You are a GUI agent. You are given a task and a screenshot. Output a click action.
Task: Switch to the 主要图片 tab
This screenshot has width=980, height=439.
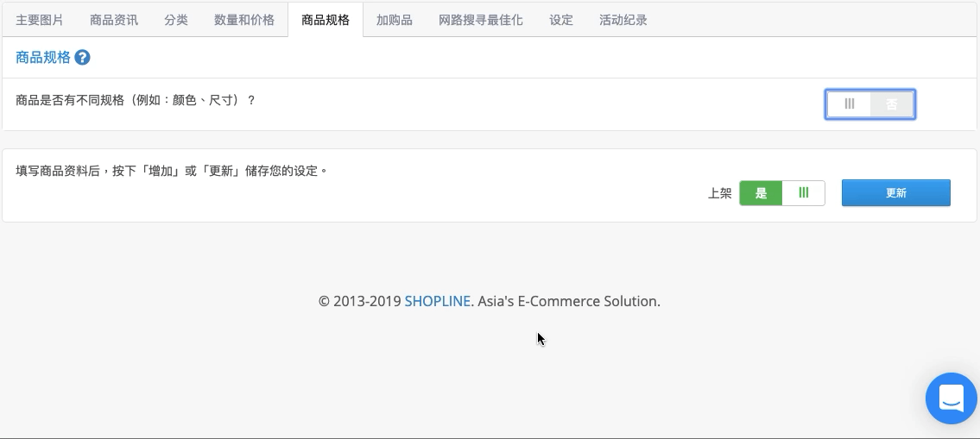pyautogui.click(x=40, y=20)
